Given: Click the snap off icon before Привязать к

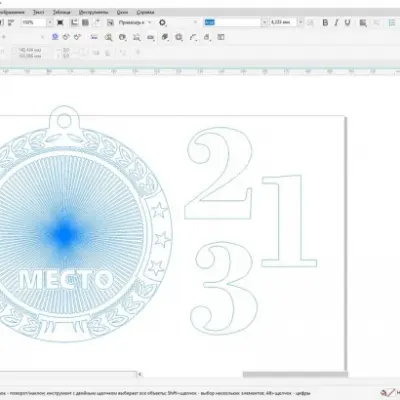Looking at the screenshot, I should (x=110, y=22).
